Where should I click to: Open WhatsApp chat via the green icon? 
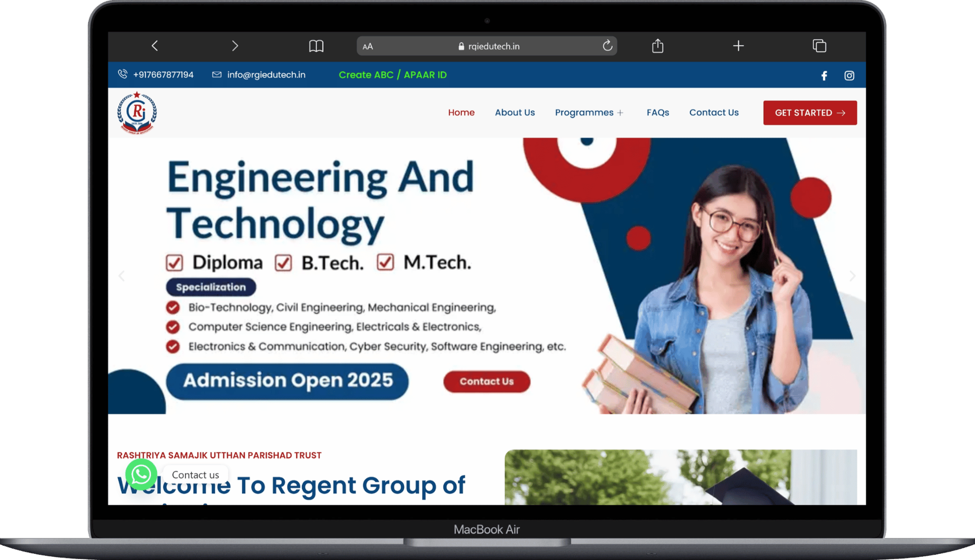click(141, 474)
